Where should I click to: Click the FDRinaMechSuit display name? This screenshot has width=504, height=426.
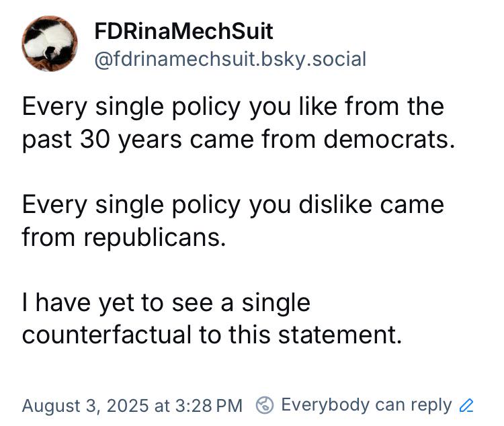[183, 31]
